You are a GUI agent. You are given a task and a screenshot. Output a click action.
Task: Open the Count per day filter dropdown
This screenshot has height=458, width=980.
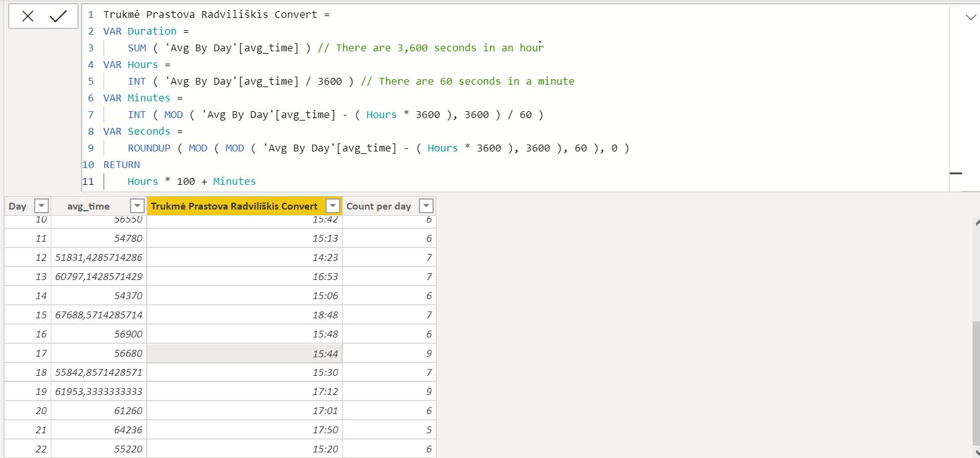tap(426, 206)
